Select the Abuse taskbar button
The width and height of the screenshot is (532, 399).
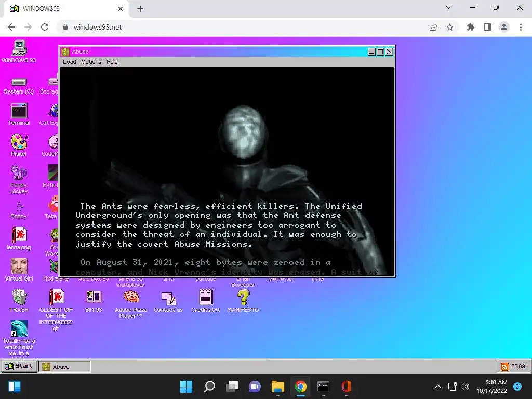pos(64,366)
